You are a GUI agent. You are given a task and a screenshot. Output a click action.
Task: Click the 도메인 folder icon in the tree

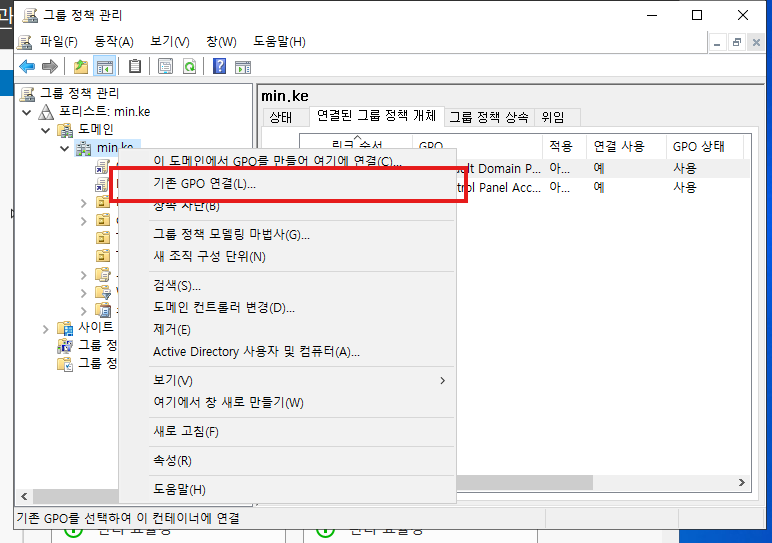[x=65, y=130]
